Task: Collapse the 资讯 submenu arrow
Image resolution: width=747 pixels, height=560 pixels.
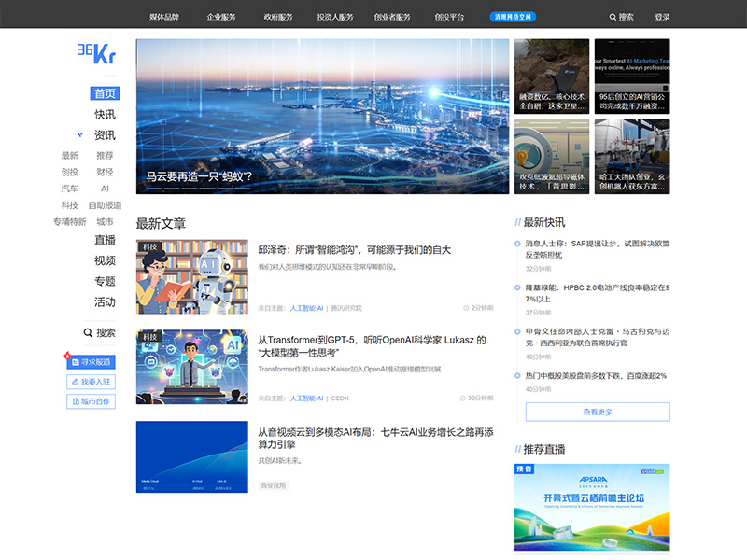Action: click(79, 135)
